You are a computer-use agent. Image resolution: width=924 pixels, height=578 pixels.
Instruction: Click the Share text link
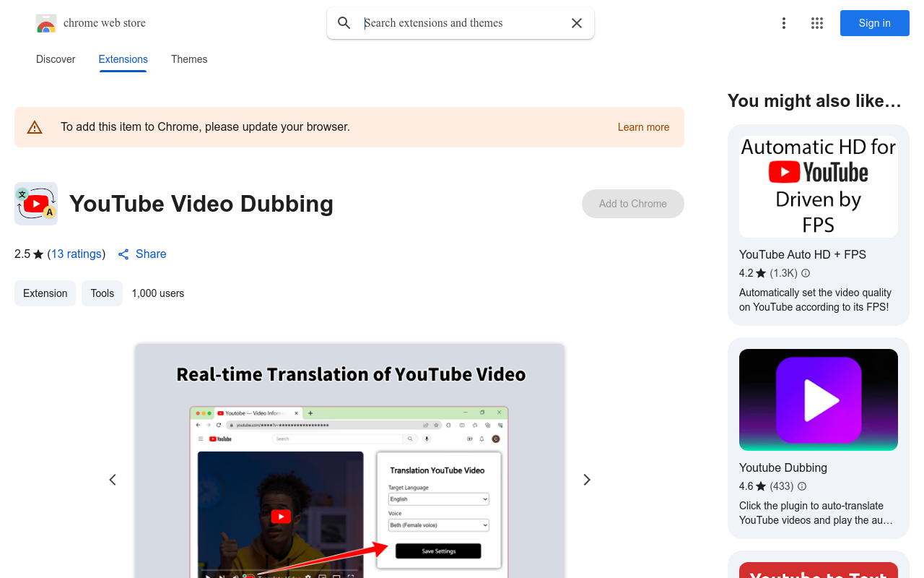tap(151, 254)
